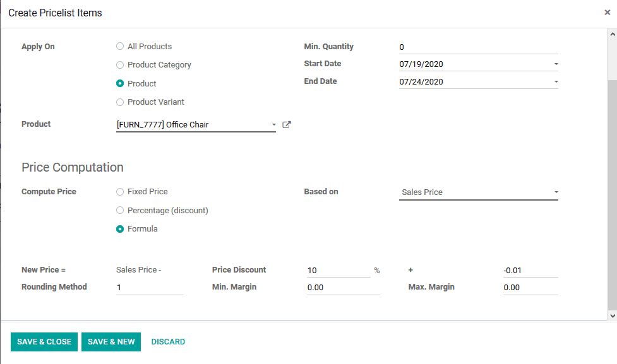Click the SAVE & NEW button
Viewport: 617px width, 364px height.
[111, 341]
